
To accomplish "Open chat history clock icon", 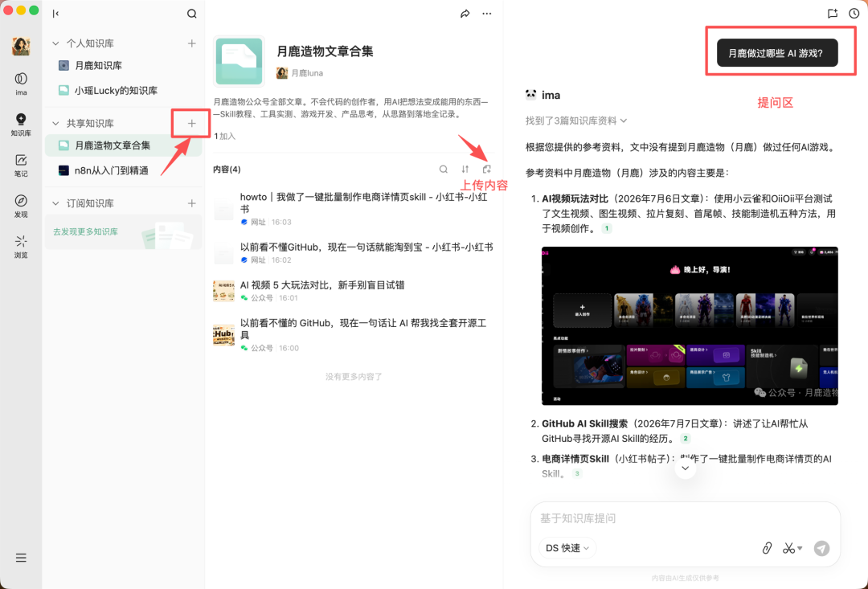I will pos(854,14).
